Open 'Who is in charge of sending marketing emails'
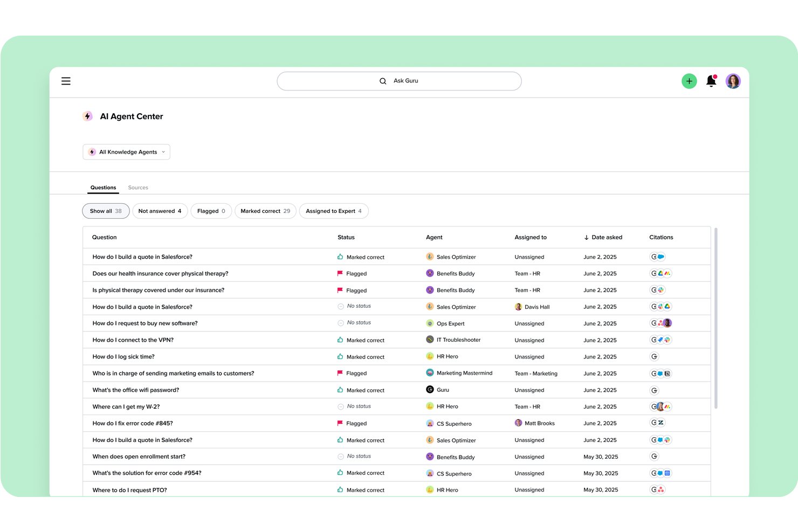 tap(173, 374)
